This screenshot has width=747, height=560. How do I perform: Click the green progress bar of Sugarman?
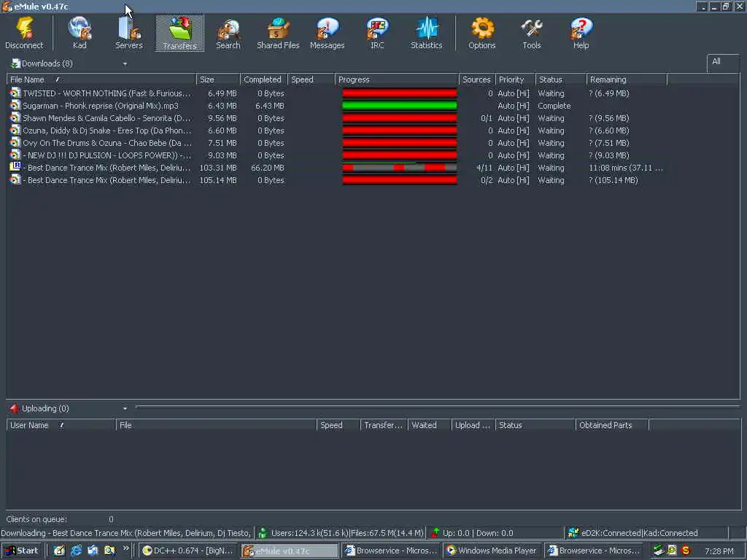(x=400, y=106)
